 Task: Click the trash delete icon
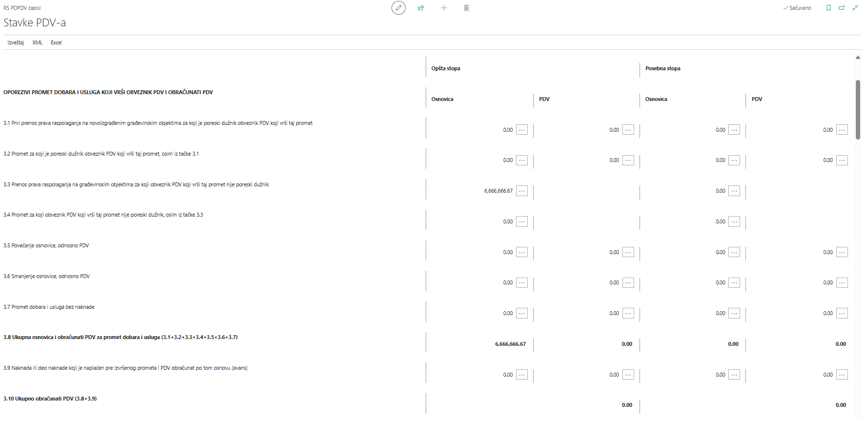[466, 8]
